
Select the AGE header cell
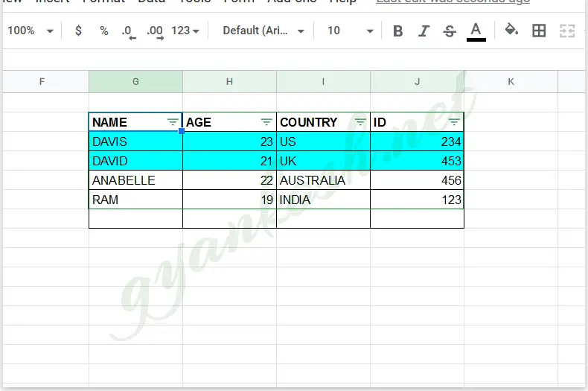[x=229, y=122]
